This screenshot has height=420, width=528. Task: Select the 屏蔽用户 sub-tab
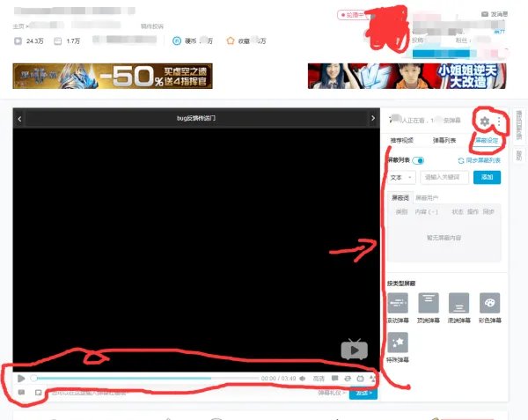point(427,198)
